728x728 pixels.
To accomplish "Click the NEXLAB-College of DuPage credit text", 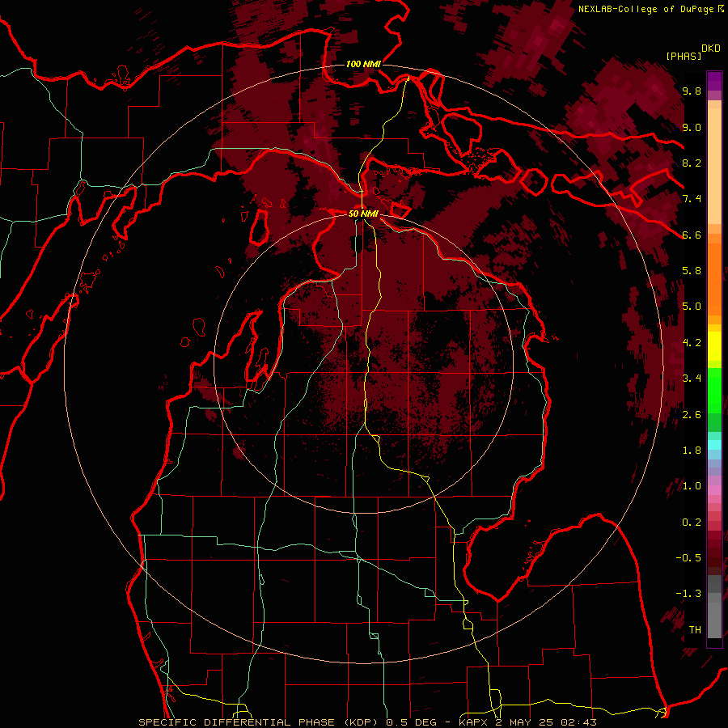I will click(x=646, y=9).
